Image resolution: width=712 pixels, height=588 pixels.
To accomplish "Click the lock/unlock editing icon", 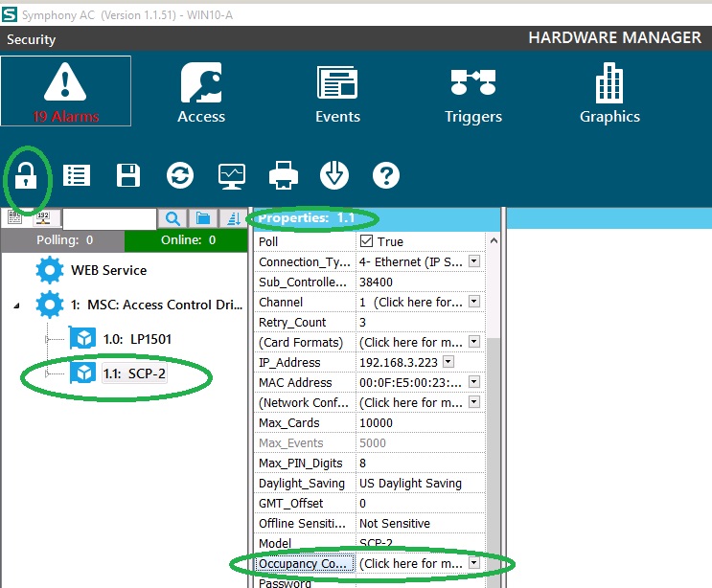I will coord(26,175).
